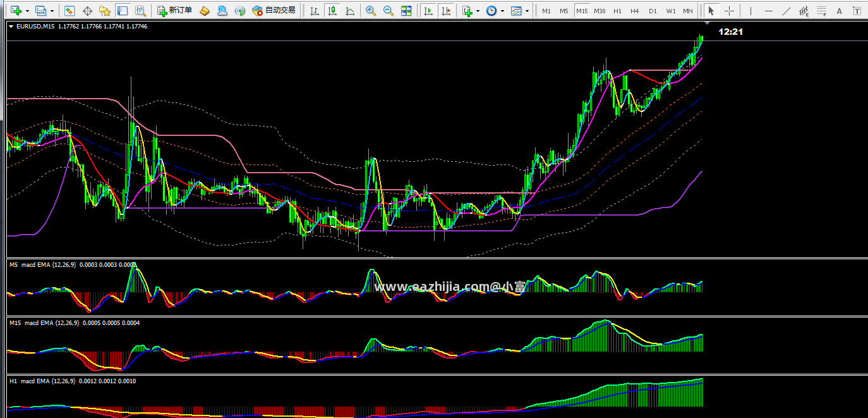Expand the triangle beside EURUSD,M15 label
Screen dimensions: 868x418
pos(11,27)
